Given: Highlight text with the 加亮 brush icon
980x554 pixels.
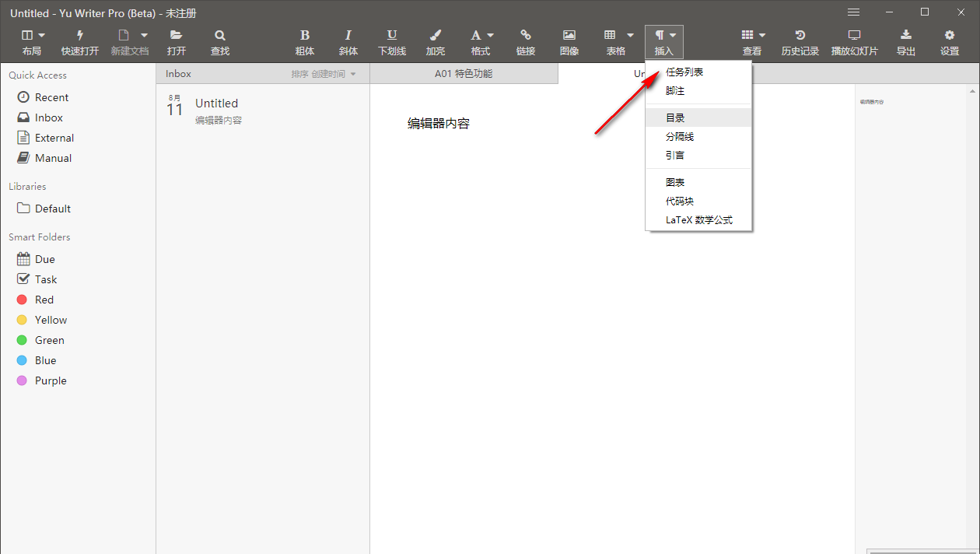Looking at the screenshot, I should click(x=436, y=35).
